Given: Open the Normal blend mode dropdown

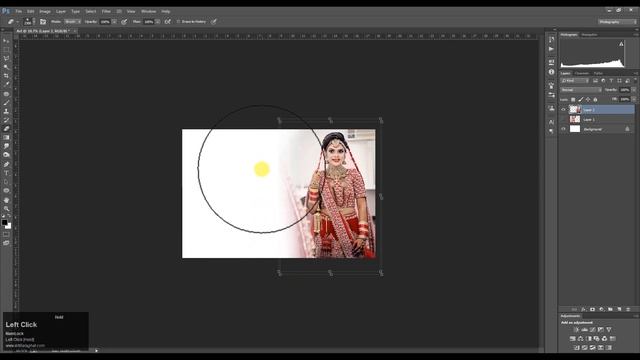Looking at the screenshot, I should click(581, 90).
